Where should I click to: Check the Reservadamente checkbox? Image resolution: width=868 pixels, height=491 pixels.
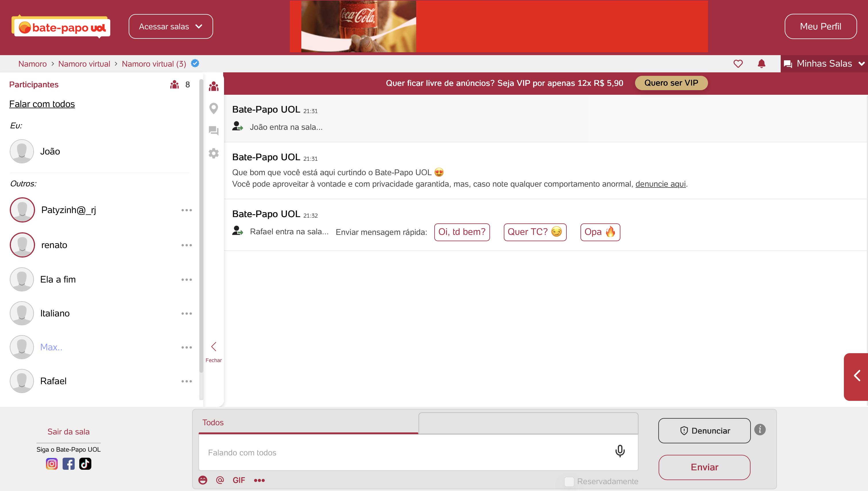click(x=569, y=482)
